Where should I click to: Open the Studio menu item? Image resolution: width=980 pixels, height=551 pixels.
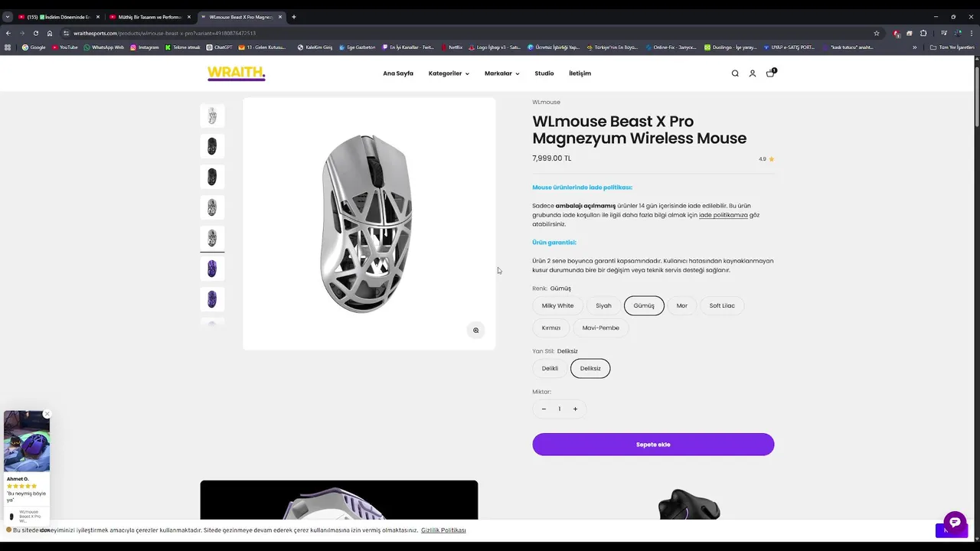coord(544,73)
